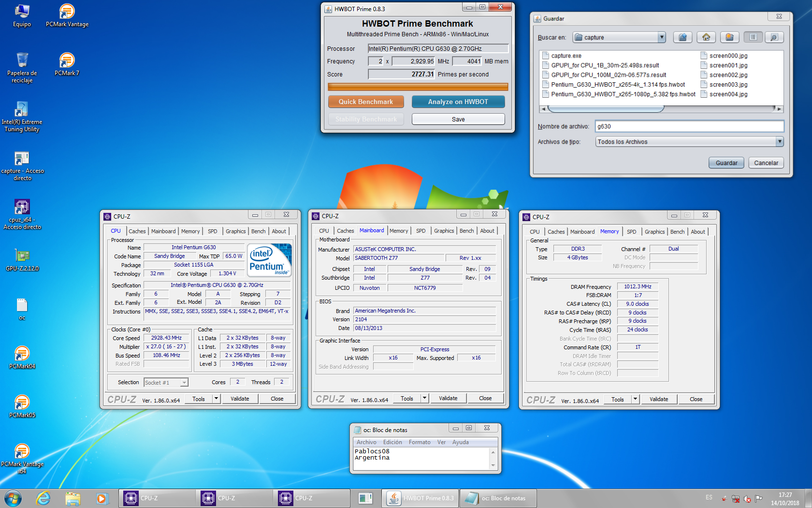Click the Processor name field in HWBOT Prime
The height and width of the screenshot is (508, 812).
tap(438, 48)
